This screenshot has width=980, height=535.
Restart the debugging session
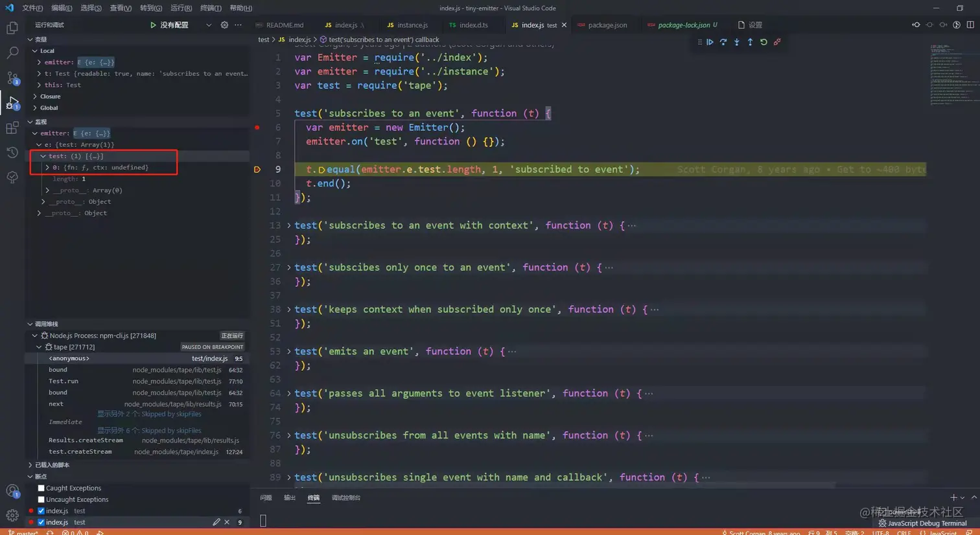coord(764,42)
